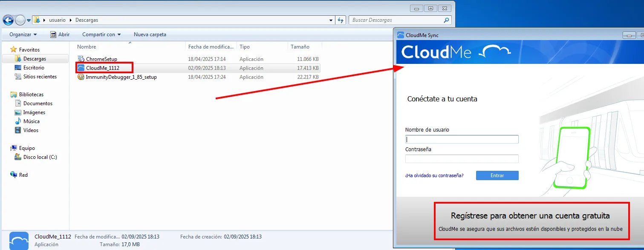Click the Favoritos star icon
This screenshot has width=644, height=250.
[x=13, y=50]
